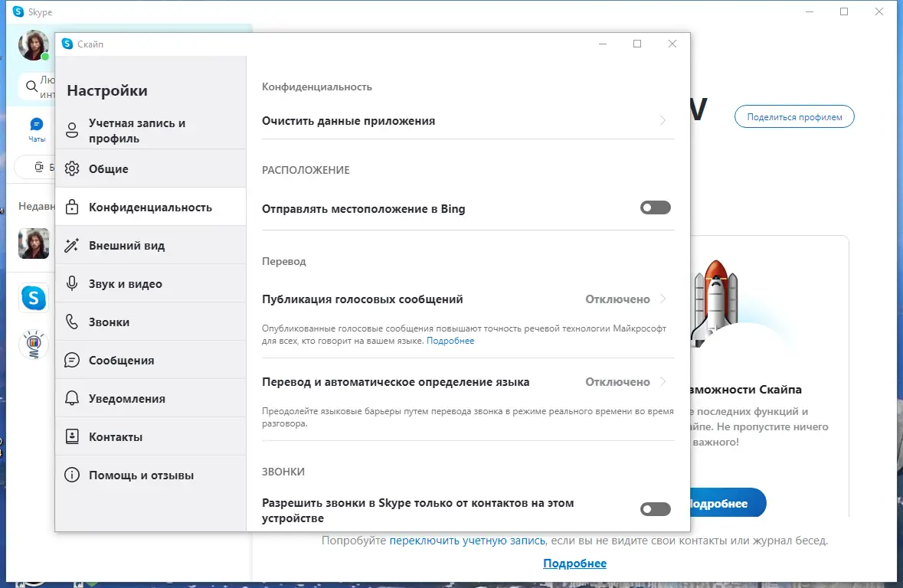Viewport: 903px width, 588px height.
Task: Enable sending location to Bing
Action: [655, 207]
